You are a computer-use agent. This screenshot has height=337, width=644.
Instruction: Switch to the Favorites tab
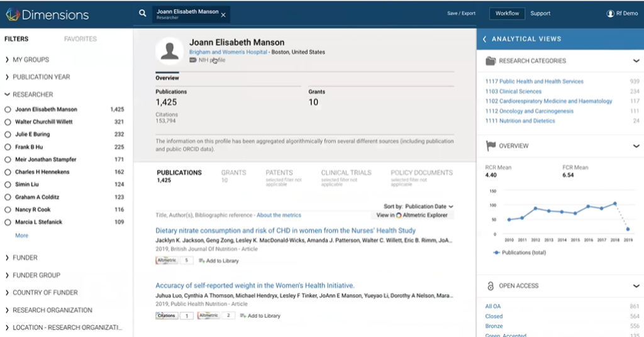[80, 39]
